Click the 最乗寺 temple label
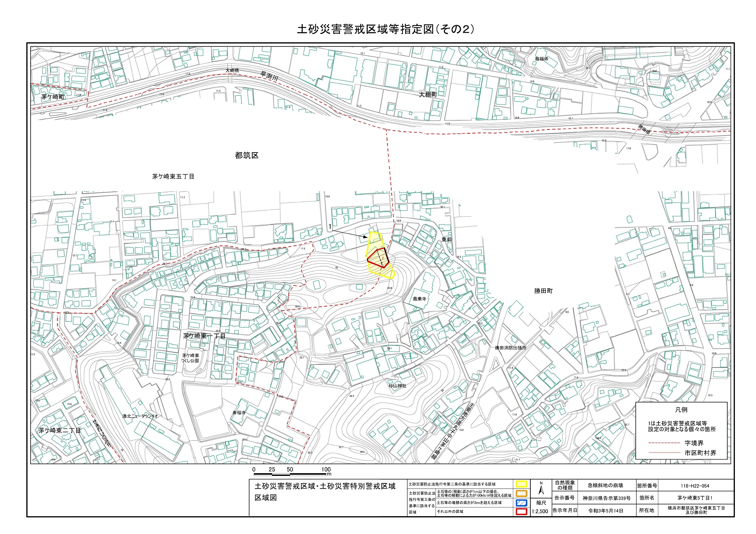 [x=419, y=299]
